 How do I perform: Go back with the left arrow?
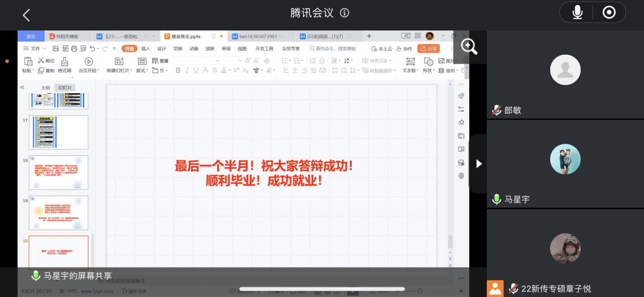click(26, 15)
